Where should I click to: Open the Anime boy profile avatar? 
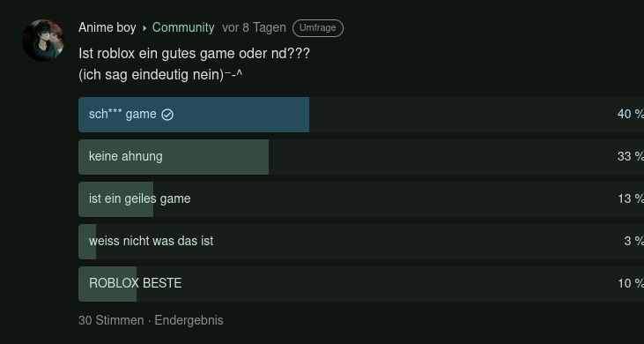point(43,41)
